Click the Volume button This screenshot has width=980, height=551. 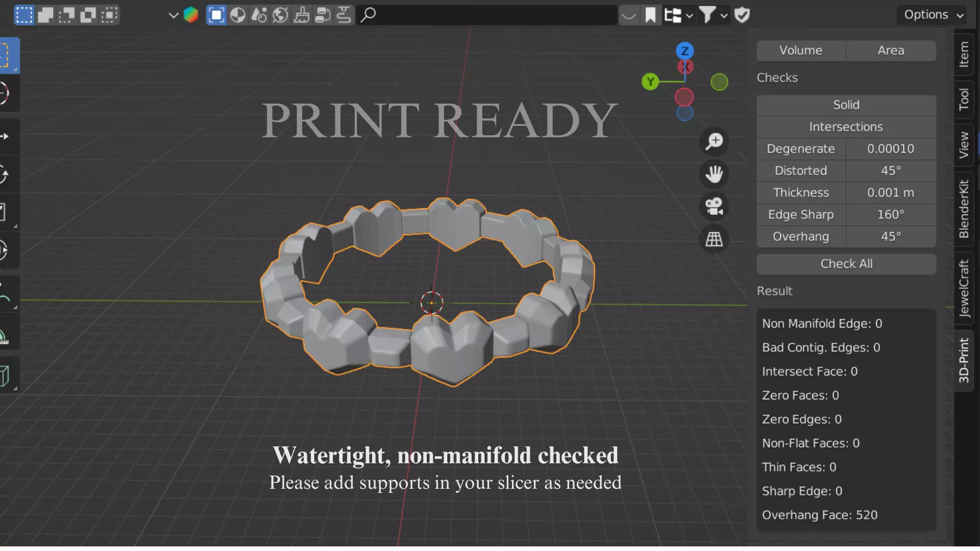tap(800, 51)
